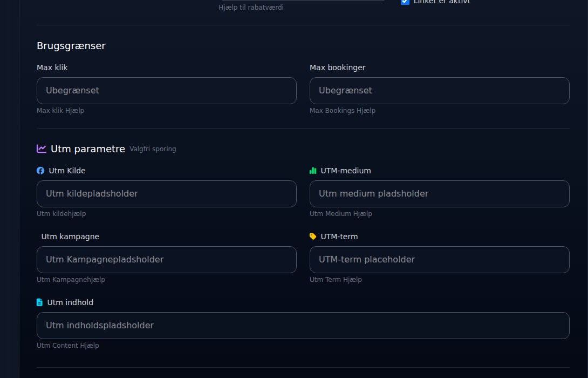
Task: Click the Utm indhold input field
Action: pyautogui.click(x=303, y=326)
